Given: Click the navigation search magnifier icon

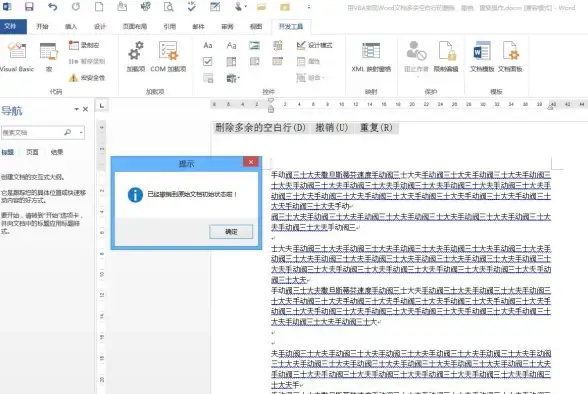Looking at the screenshot, I should (x=68, y=132).
